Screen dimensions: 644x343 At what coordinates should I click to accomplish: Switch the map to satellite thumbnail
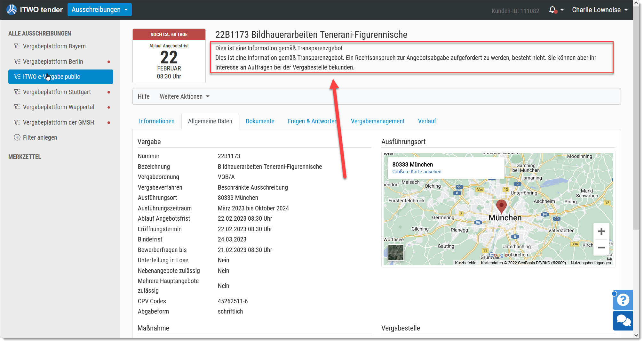396,253
